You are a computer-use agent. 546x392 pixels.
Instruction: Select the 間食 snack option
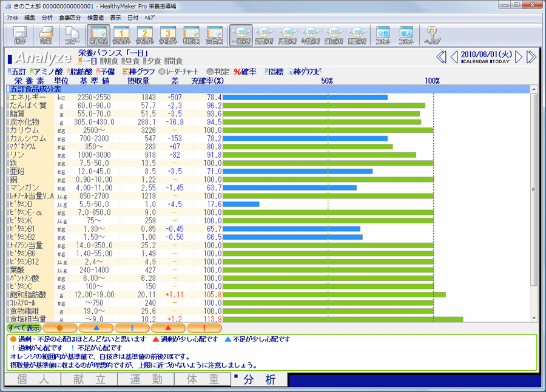(174, 61)
